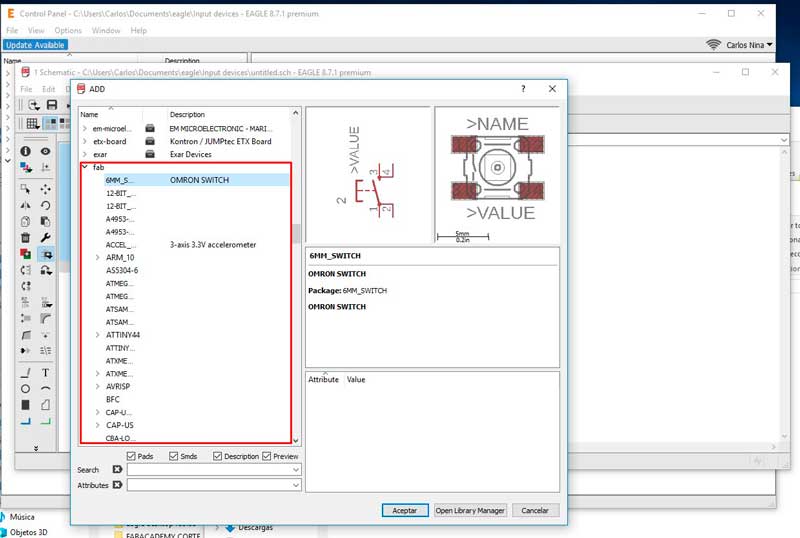800x538 pixels.
Task: Click the library list vertical scrollbar thumb
Action: 296,233
